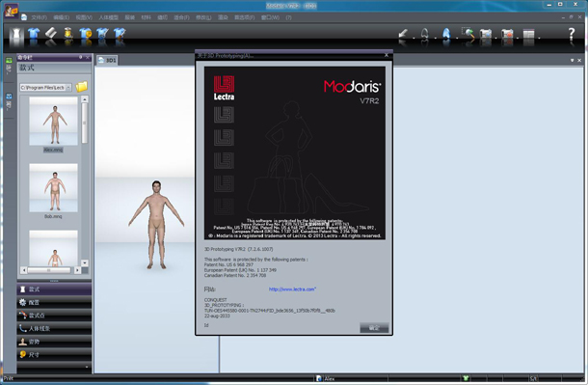Expand the bottom arrow of the left category list
Image resolution: width=588 pixels, height=385 pixels.
coord(87,367)
